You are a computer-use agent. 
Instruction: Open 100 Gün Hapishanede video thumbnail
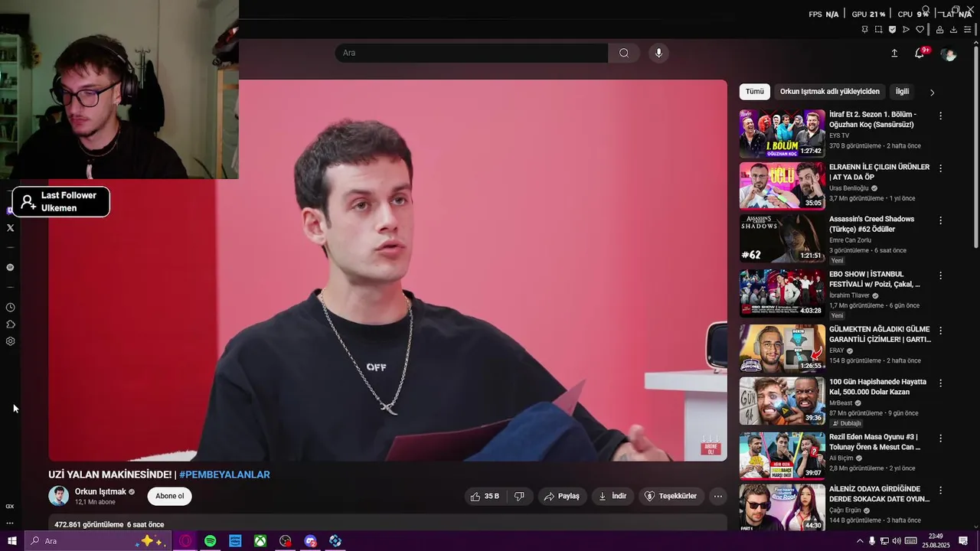click(x=782, y=400)
